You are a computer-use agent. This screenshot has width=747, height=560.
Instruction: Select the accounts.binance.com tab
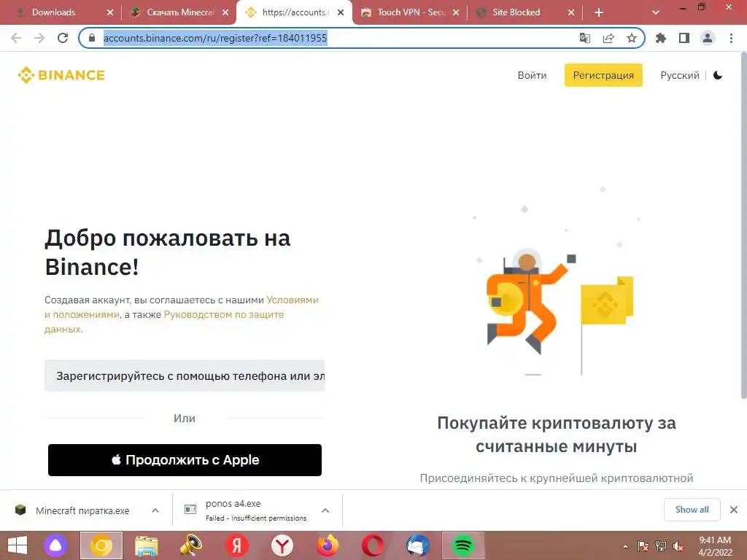tap(295, 12)
